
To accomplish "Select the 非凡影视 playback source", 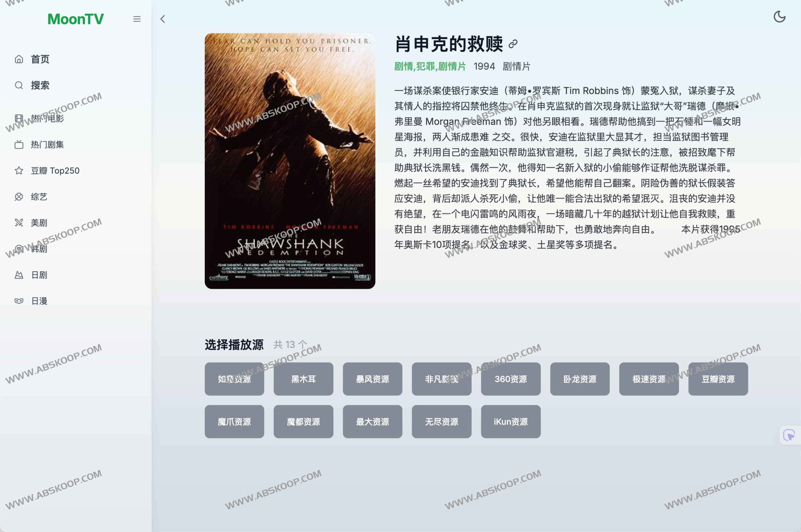I will pyautogui.click(x=441, y=379).
